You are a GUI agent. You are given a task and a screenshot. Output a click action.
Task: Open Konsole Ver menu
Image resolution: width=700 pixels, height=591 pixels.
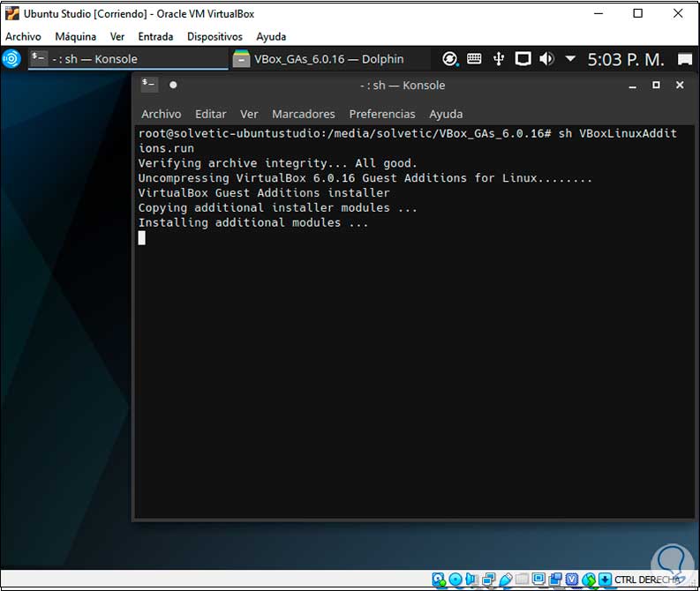[x=249, y=114]
